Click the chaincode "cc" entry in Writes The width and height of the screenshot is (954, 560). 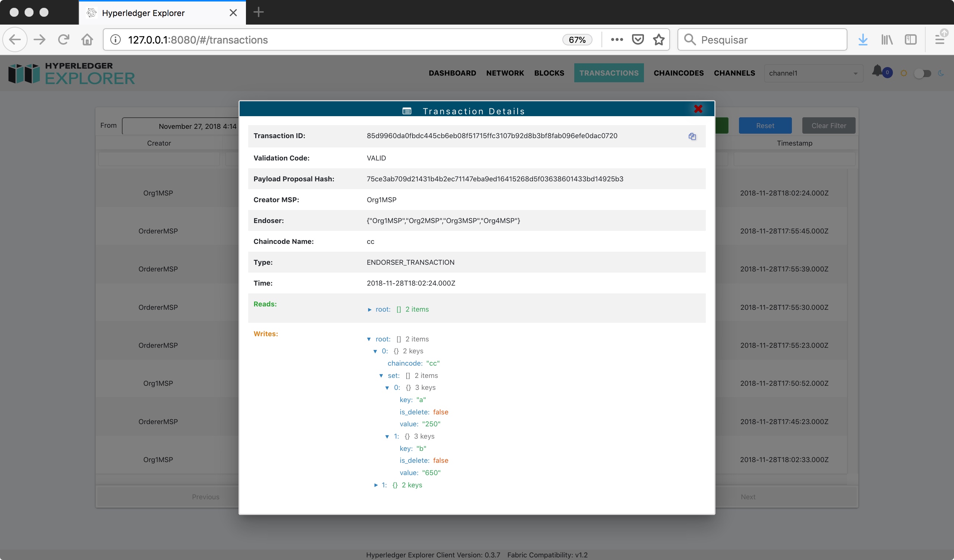pos(413,363)
